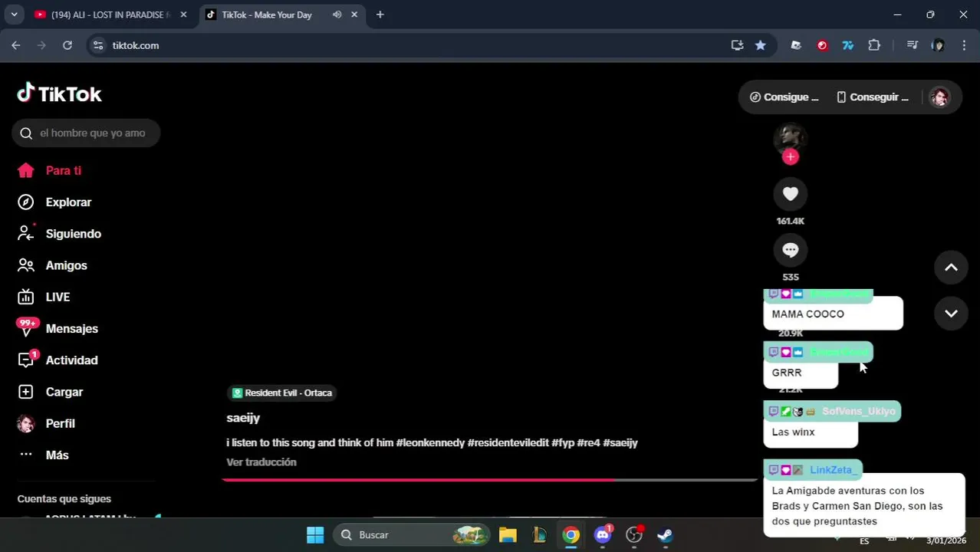This screenshot has height=552, width=980.
Task: Click the taskbar Buscar search box
Action: point(413,535)
